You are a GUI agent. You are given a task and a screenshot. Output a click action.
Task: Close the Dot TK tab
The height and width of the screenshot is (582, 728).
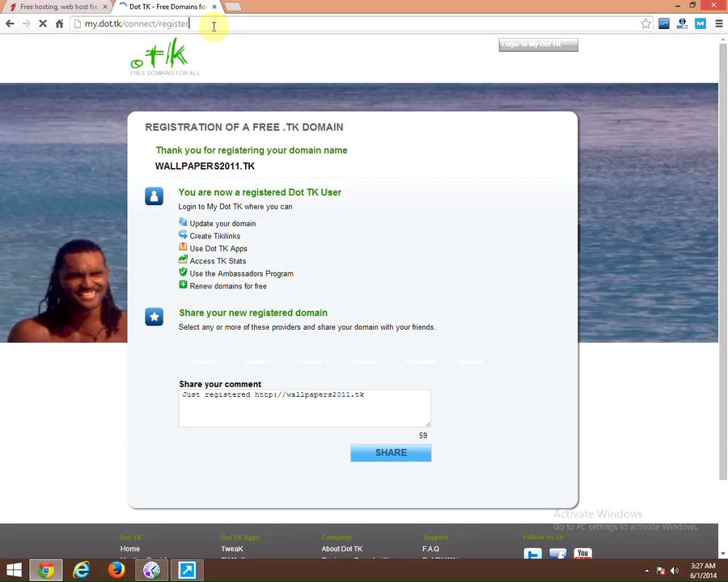coord(214,6)
